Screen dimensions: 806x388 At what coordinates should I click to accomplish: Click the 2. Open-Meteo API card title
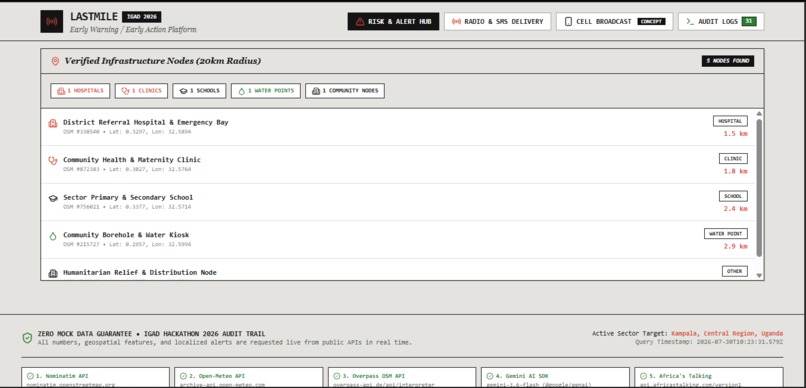pos(218,376)
